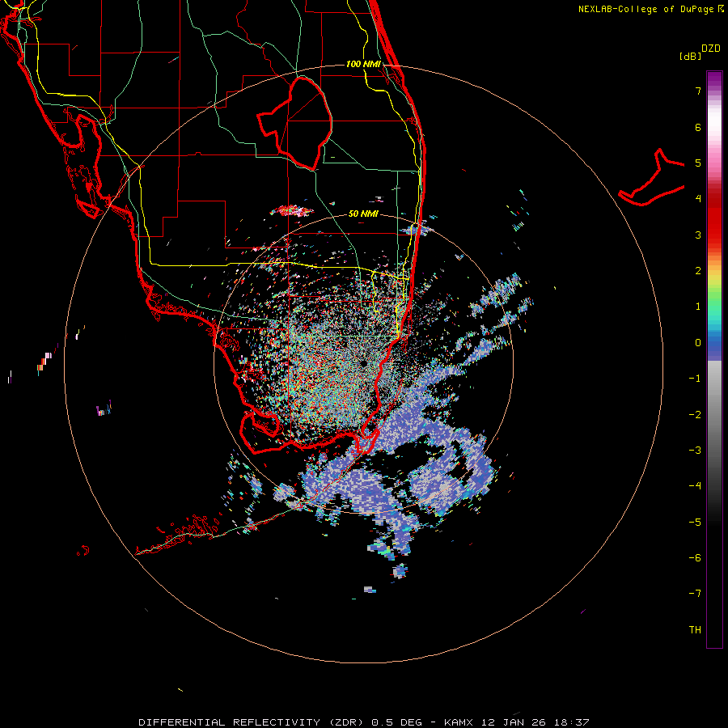
Task: Select the 6 dB tick label
Action: coord(697,127)
